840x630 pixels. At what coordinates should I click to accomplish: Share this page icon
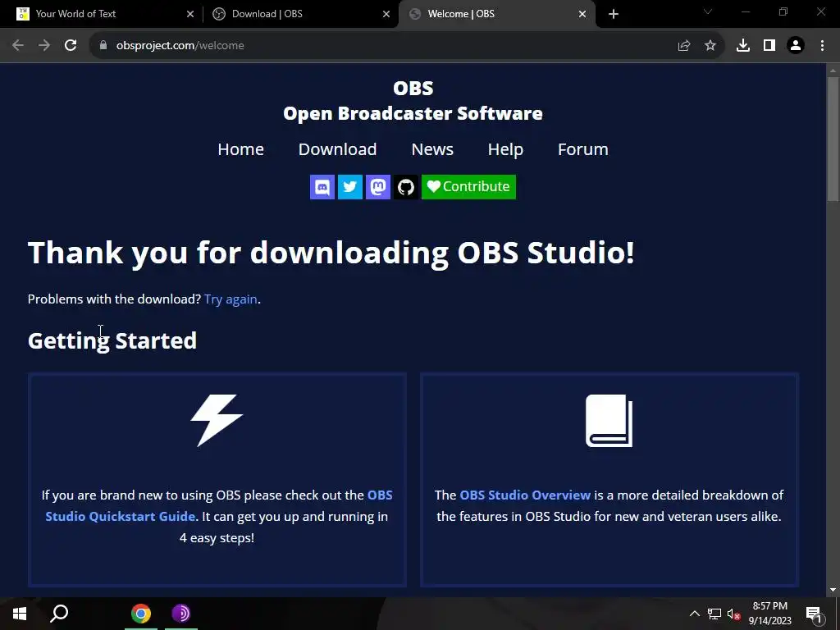click(684, 46)
